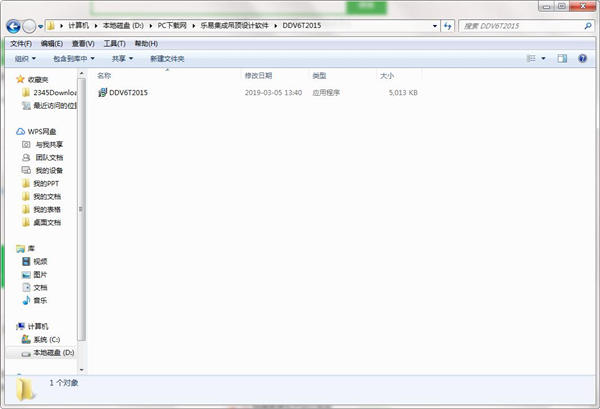Image resolution: width=600 pixels, height=409 pixels.
Task: Open the 包含到库中 dropdown
Action: 73,59
